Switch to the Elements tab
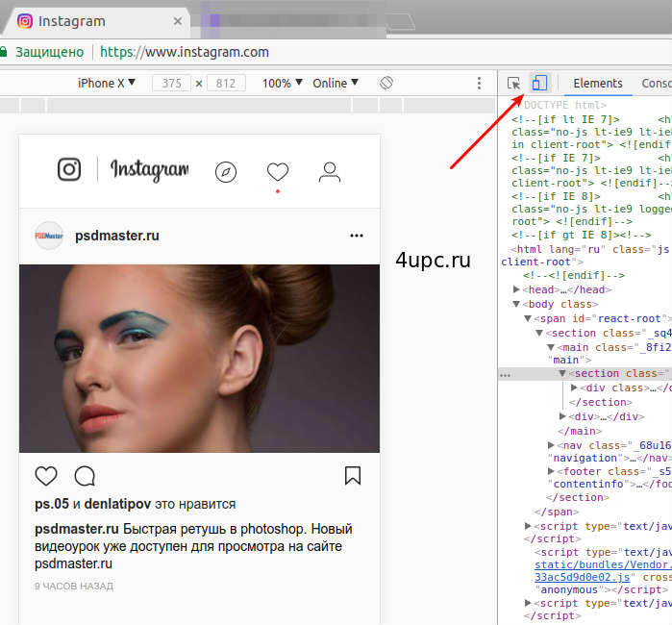672x625 pixels. click(x=597, y=83)
